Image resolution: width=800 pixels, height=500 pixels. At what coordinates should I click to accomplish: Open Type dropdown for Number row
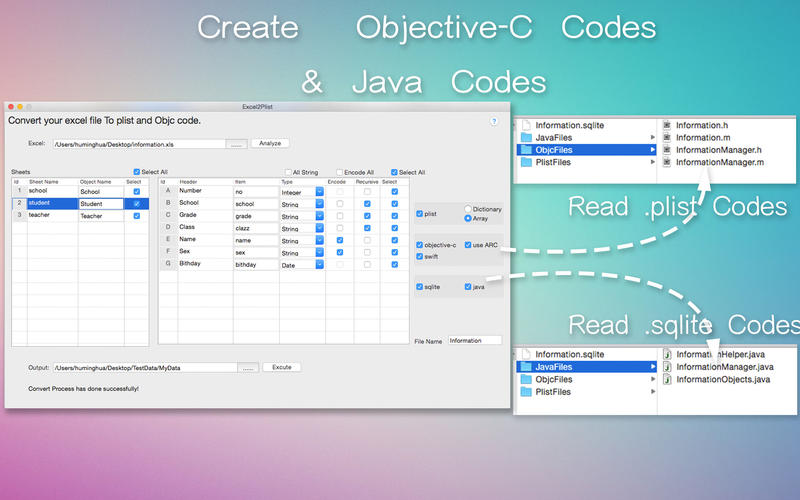(x=319, y=192)
